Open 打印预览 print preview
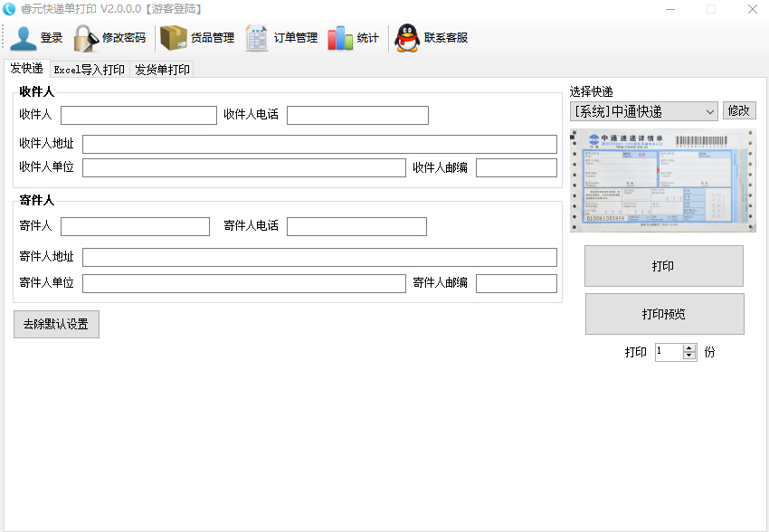 (x=663, y=314)
